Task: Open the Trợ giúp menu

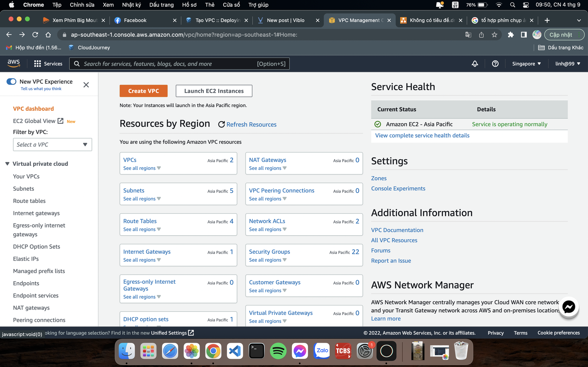Action: (258, 5)
